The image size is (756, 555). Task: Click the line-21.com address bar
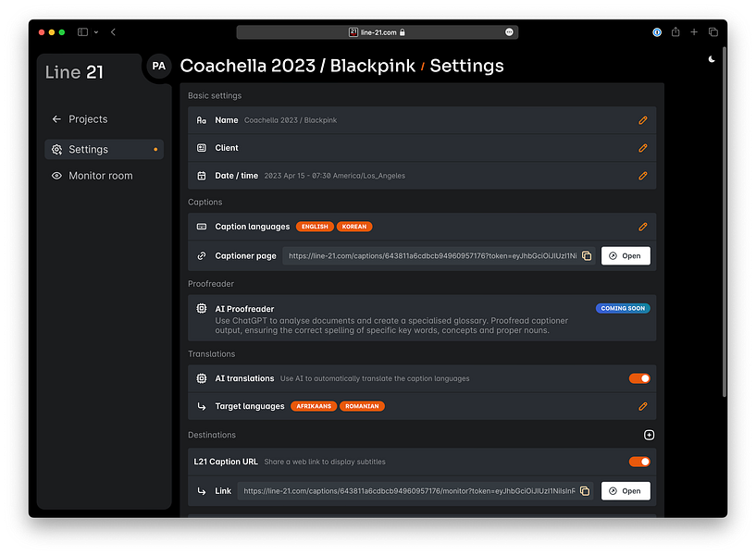[377, 32]
